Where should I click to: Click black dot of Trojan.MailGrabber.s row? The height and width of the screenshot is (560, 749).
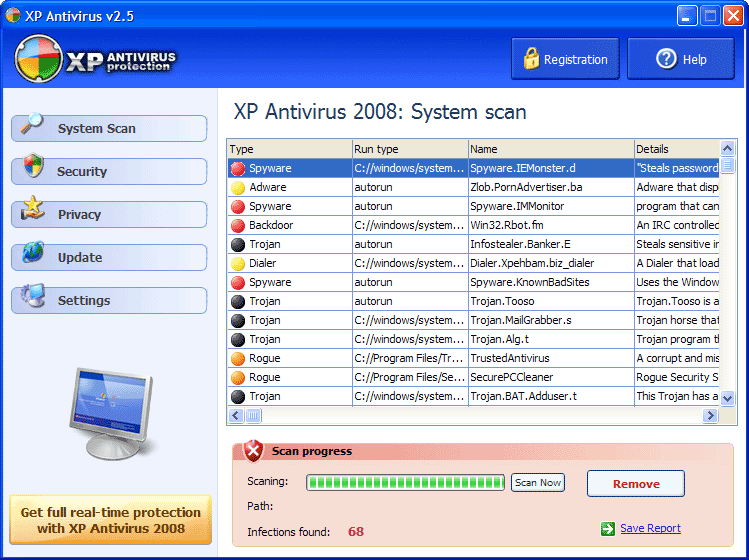pyautogui.click(x=238, y=321)
